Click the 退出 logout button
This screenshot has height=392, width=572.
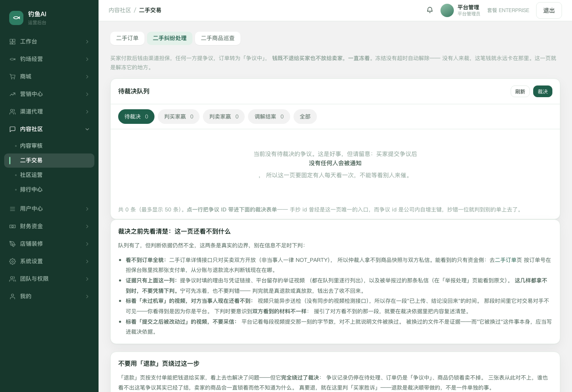tap(549, 10)
